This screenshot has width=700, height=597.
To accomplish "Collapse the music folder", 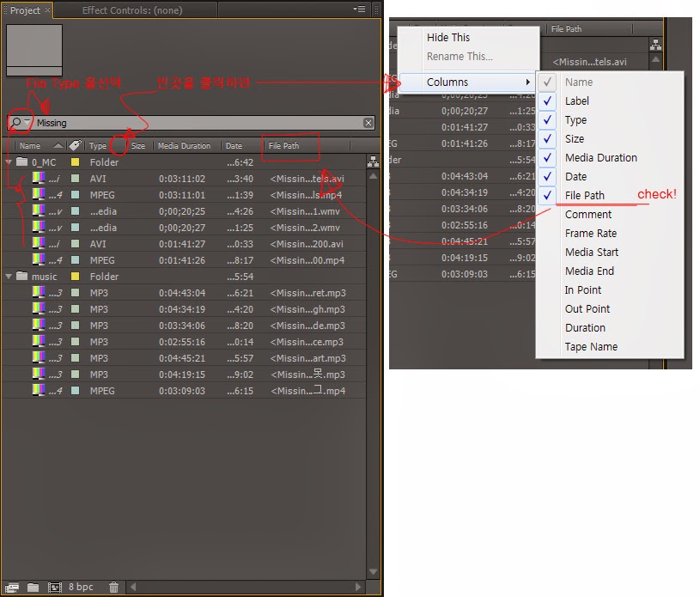I will (8, 276).
